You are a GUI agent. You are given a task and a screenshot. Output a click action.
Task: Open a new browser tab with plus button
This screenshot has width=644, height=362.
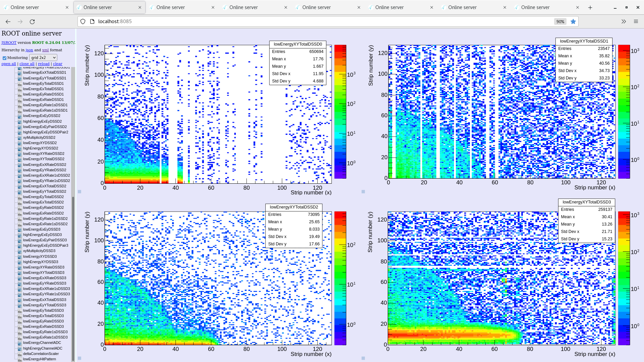tap(590, 7)
